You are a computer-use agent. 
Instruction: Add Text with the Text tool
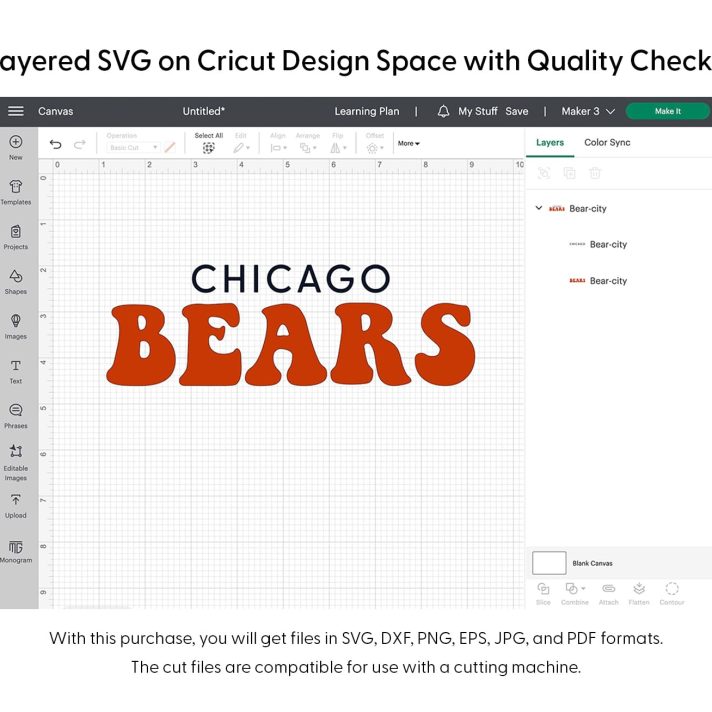tap(16, 371)
